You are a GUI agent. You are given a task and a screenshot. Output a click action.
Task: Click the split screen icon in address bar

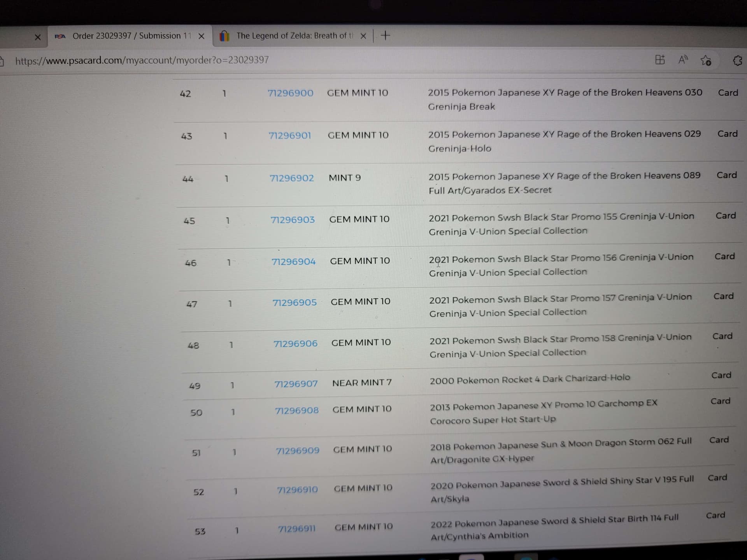pos(660,59)
